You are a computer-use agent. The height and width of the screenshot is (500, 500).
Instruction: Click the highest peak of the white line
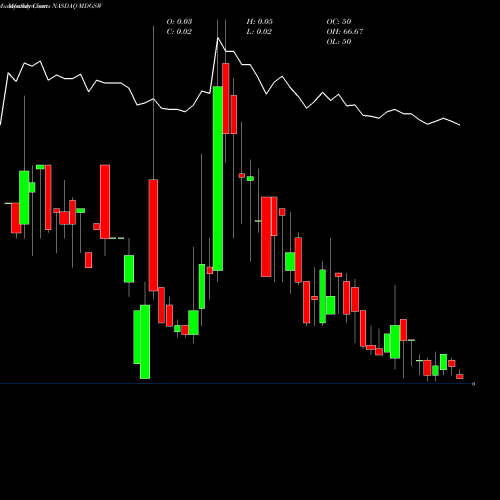(x=218, y=38)
